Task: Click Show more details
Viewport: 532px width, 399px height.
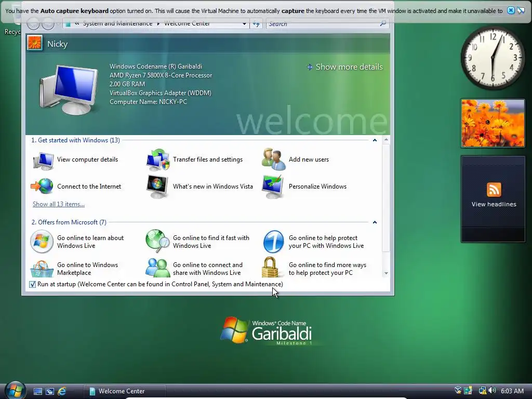Action: (x=349, y=67)
